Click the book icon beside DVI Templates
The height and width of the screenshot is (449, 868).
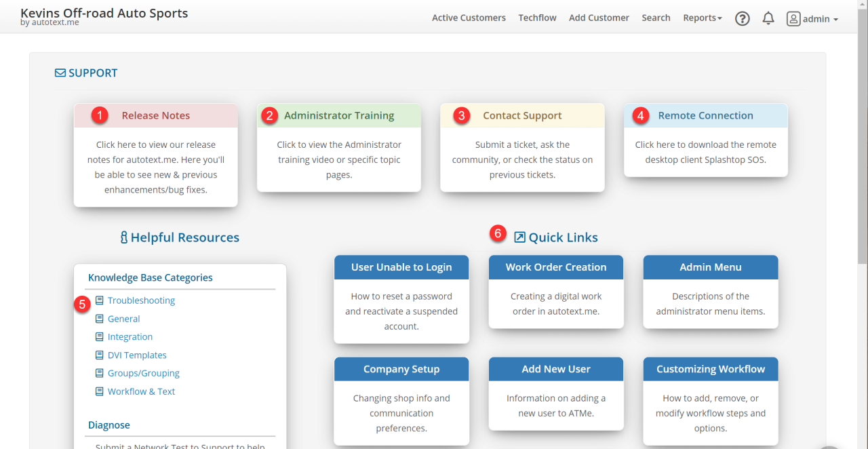100,355
